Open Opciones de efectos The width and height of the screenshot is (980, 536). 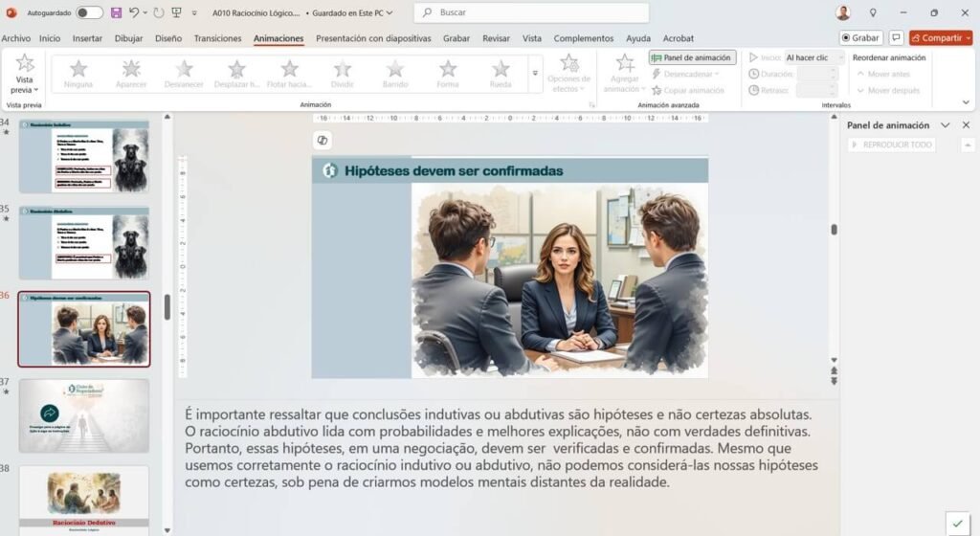tap(568, 74)
